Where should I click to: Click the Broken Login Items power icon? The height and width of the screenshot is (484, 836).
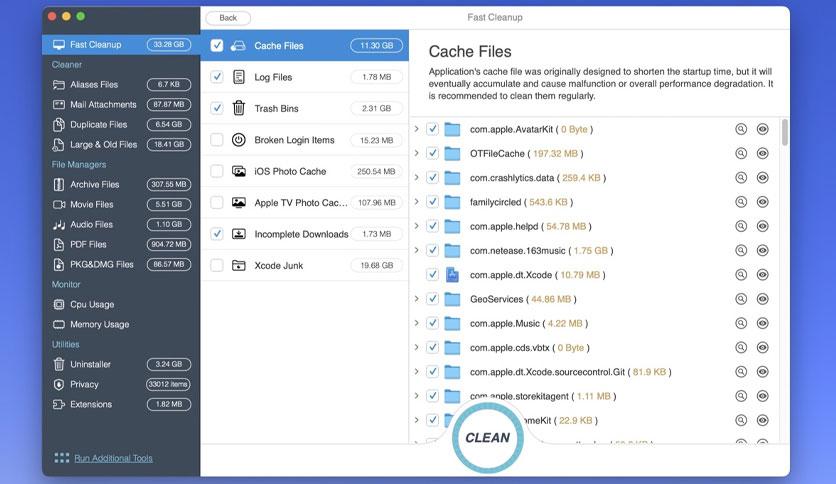pos(239,140)
